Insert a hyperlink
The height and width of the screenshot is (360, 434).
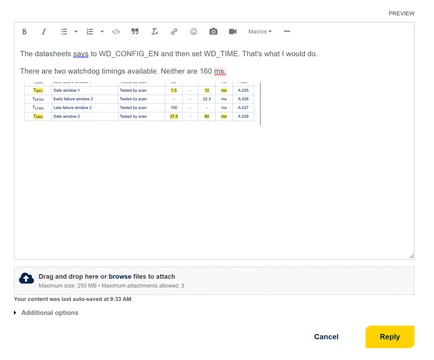pyautogui.click(x=174, y=31)
